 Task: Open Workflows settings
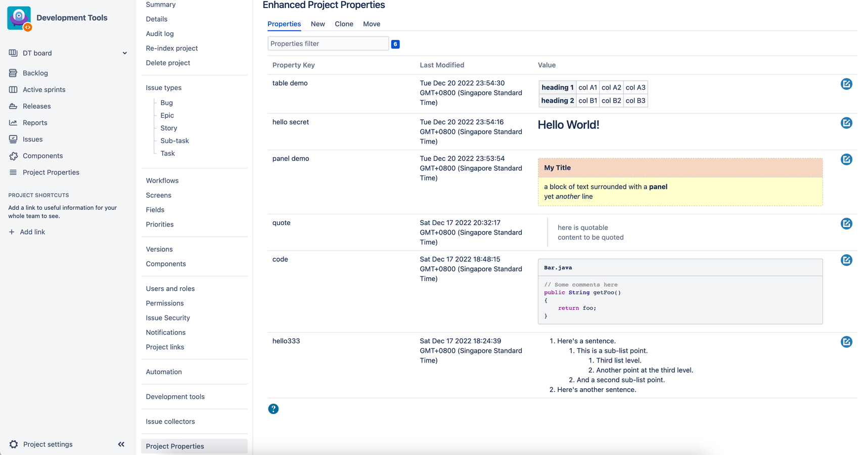(x=162, y=180)
